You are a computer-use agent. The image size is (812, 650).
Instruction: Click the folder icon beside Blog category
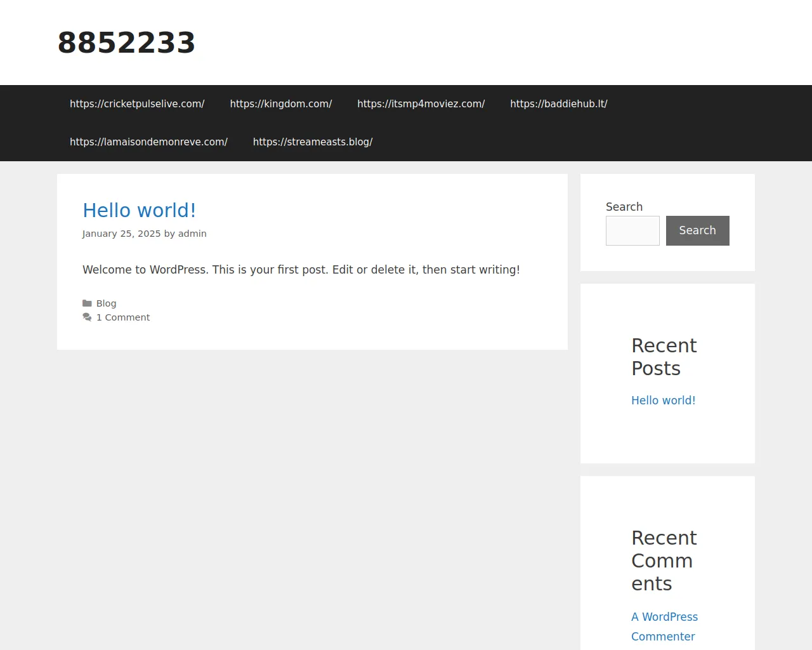point(87,303)
